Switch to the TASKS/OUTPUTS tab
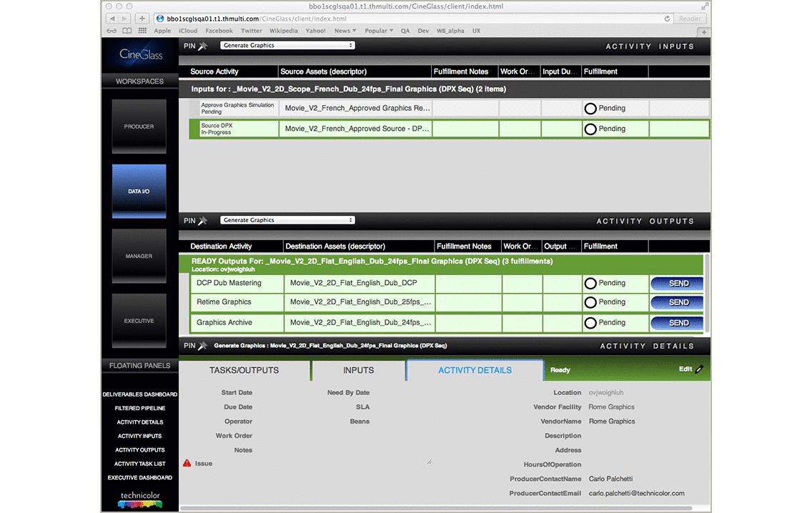This screenshot has width=812, height=513. tap(244, 370)
